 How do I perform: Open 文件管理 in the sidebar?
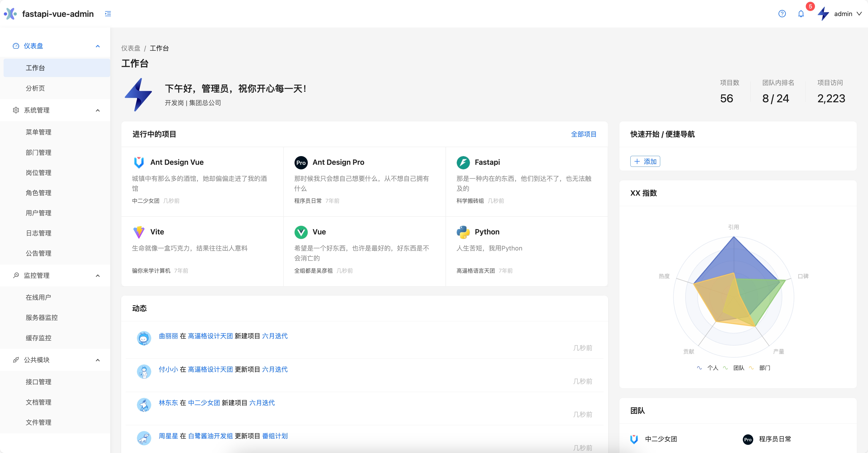(x=57, y=422)
